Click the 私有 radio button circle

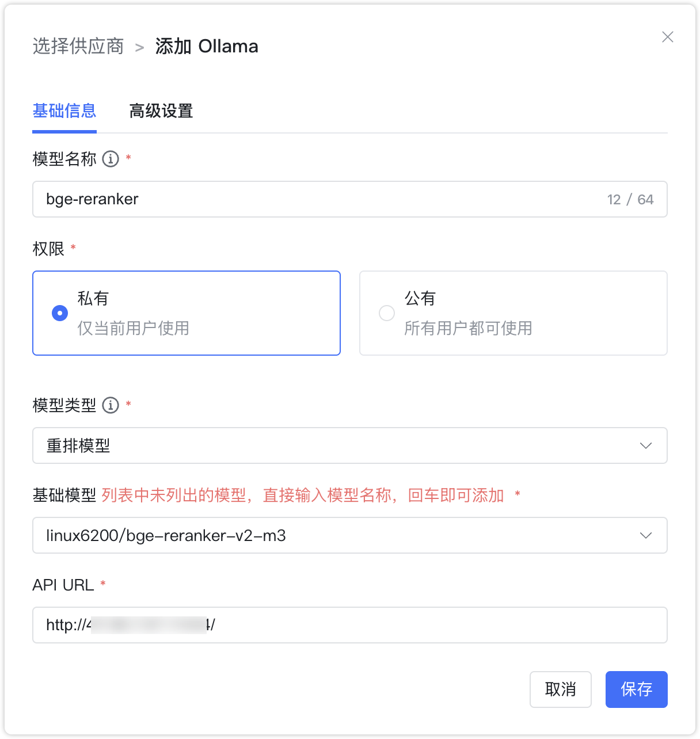coord(60,313)
